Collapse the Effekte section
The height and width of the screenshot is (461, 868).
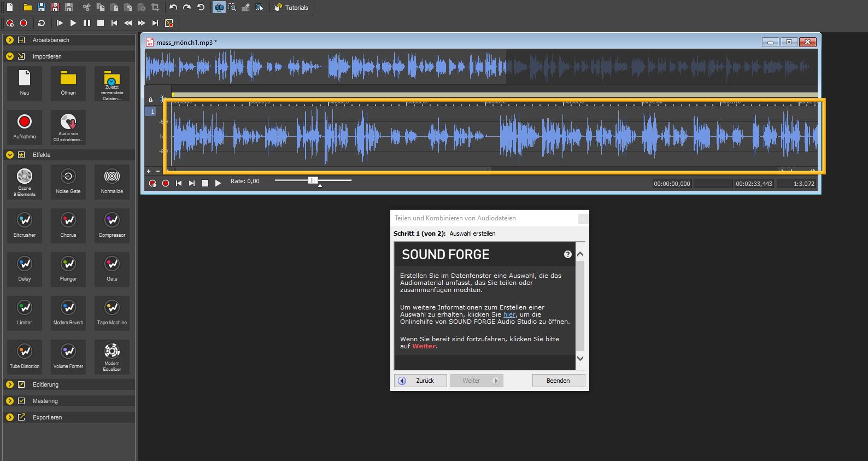pos(10,155)
